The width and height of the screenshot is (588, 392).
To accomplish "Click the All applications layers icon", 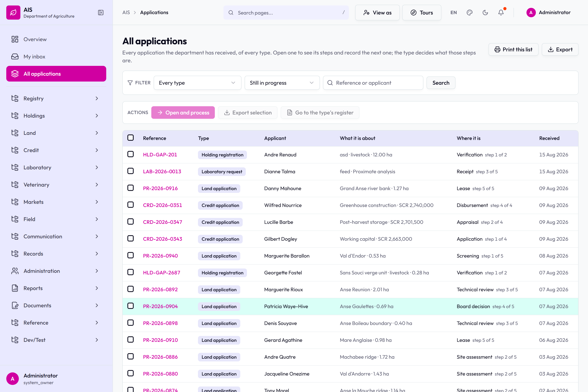I will pos(15,74).
